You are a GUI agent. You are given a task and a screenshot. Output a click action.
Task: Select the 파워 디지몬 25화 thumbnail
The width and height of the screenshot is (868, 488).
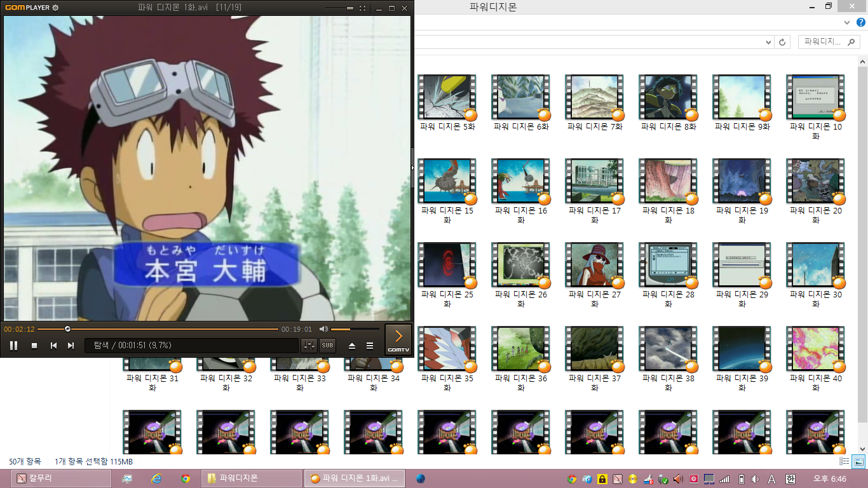point(447,265)
